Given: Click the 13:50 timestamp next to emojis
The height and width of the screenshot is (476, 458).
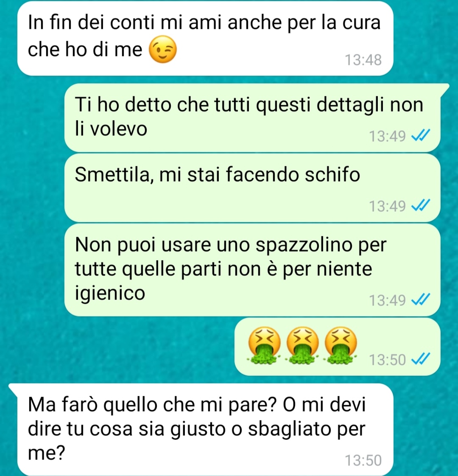Looking at the screenshot, I should pos(387,360).
